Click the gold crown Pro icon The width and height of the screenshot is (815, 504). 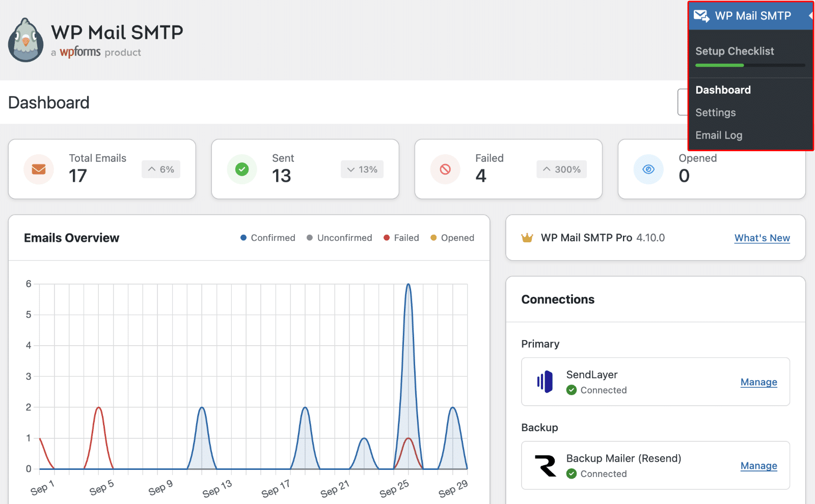[x=527, y=238]
